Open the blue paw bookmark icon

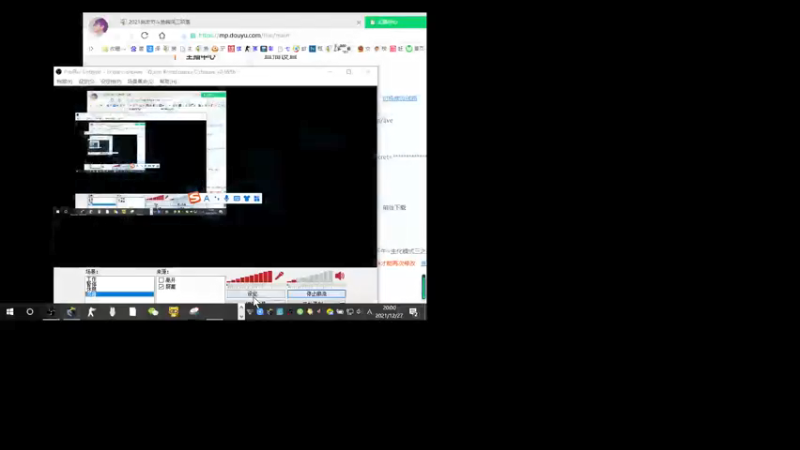point(133,48)
